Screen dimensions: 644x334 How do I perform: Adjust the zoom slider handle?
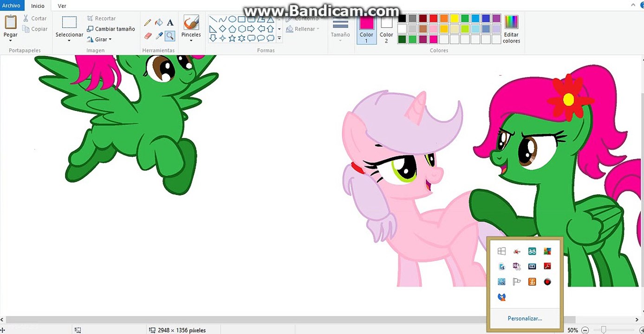click(604, 330)
